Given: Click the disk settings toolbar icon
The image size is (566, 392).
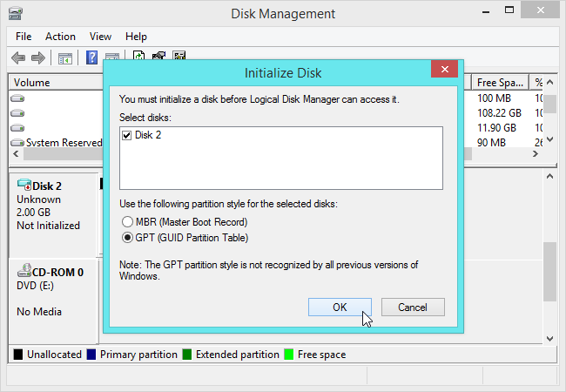Looking at the screenshot, I should [x=158, y=57].
